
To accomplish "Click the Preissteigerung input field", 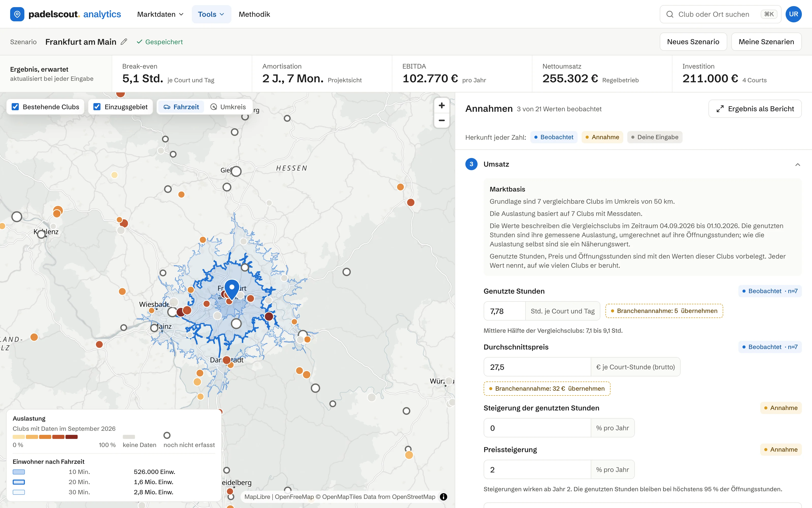I will 537,469.
